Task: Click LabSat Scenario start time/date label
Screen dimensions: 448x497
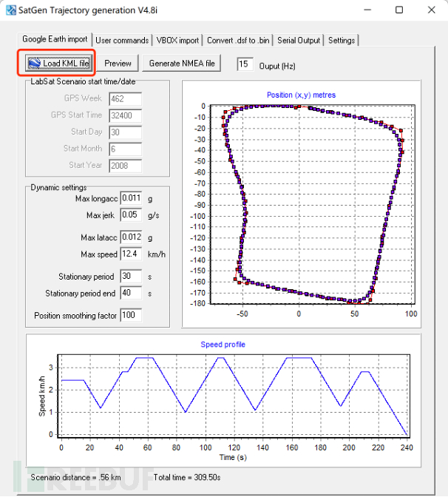Action: click(x=83, y=81)
